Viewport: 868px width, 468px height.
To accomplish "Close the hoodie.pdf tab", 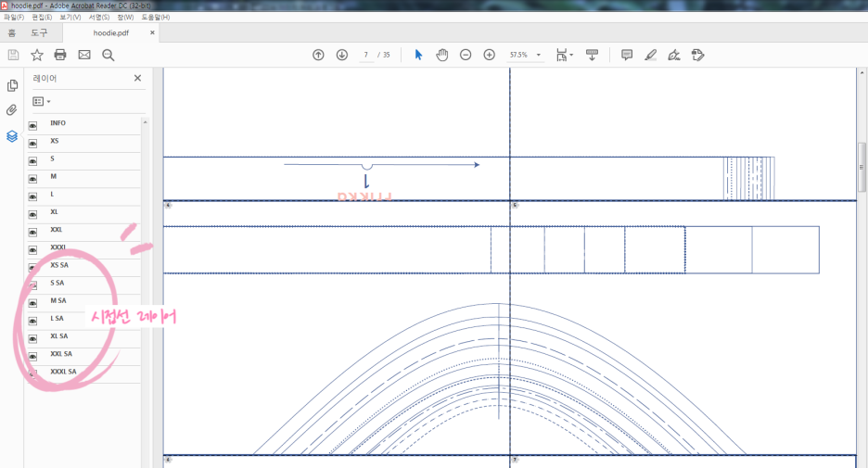I will click(x=152, y=32).
